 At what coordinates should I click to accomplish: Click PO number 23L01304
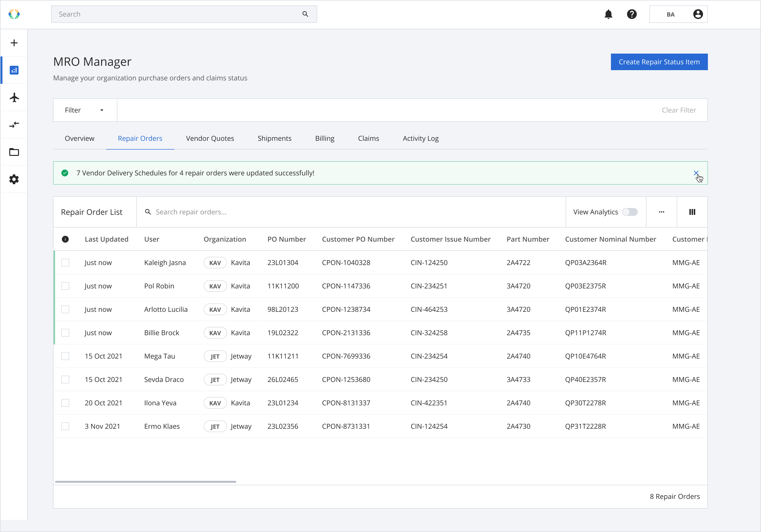pyautogui.click(x=283, y=263)
